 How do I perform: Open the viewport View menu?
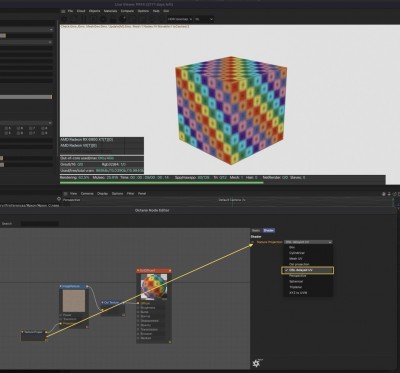pos(73,193)
